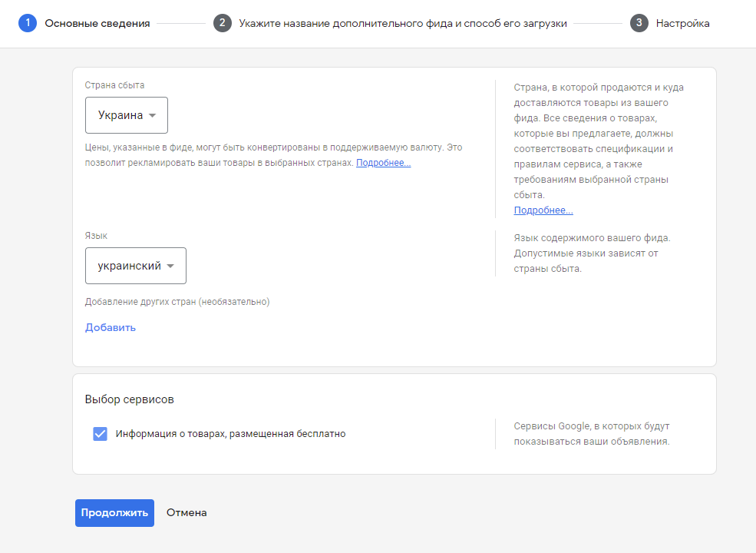756x553 pixels.
Task: Uncheck the free product listings checkbox
Action: click(x=100, y=434)
